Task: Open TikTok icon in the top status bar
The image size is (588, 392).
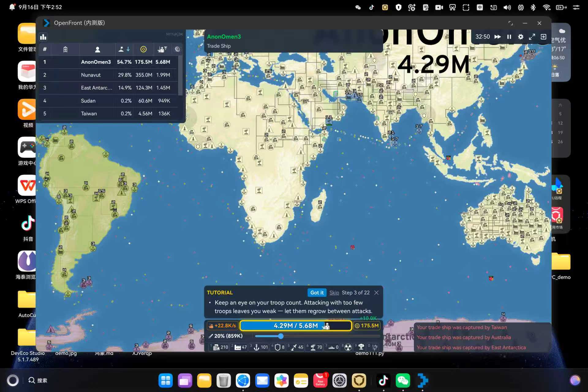Action: pyautogui.click(x=371, y=7)
